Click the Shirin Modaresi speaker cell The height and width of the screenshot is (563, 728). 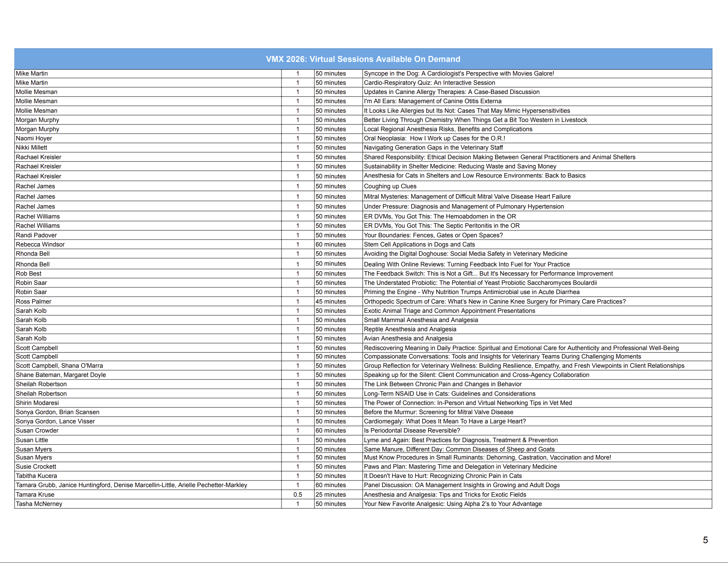[x=37, y=403]
